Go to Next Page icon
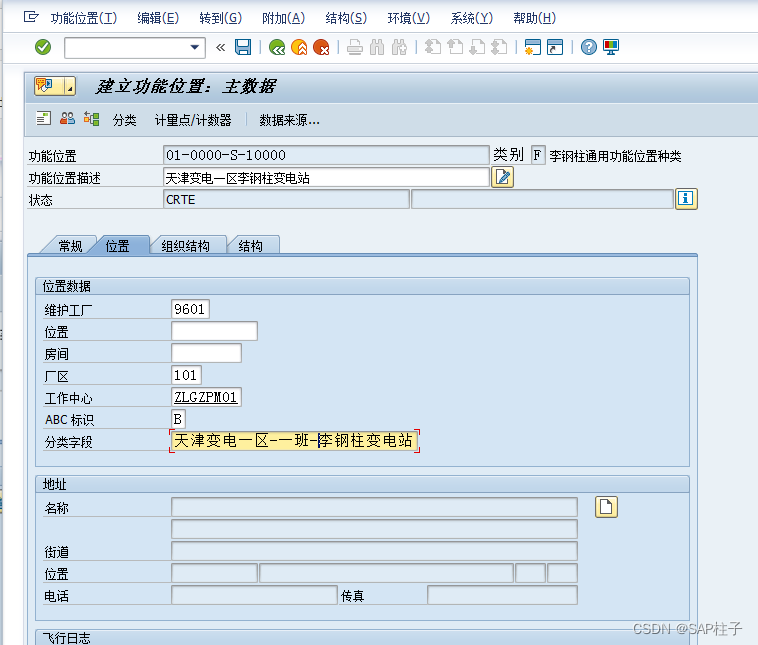The width and height of the screenshot is (758, 645). coord(477,47)
